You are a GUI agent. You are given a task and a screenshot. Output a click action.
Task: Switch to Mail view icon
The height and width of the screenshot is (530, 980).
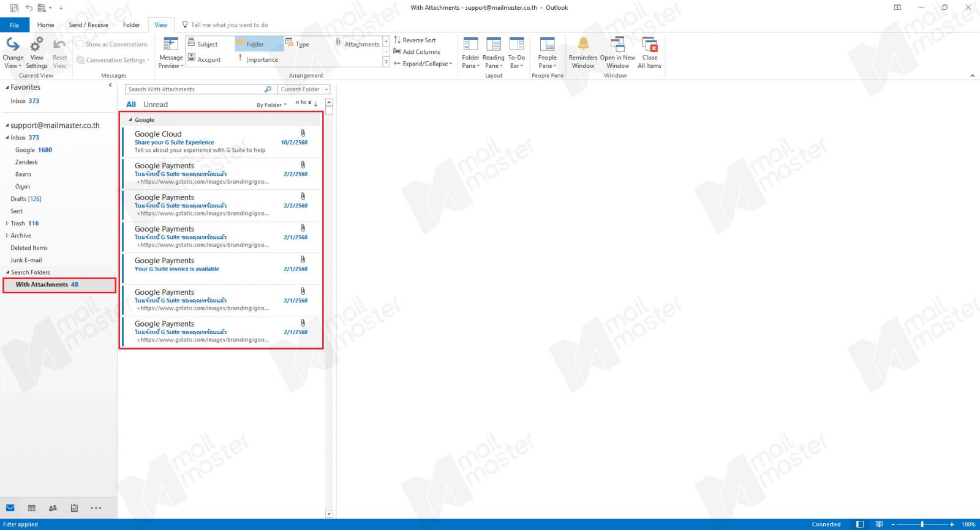10,508
